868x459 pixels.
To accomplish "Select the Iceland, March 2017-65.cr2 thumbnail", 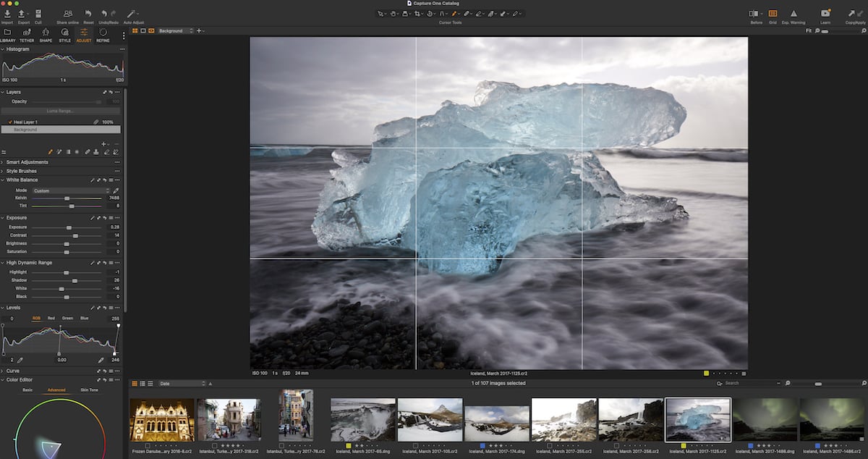I will click(362, 418).
